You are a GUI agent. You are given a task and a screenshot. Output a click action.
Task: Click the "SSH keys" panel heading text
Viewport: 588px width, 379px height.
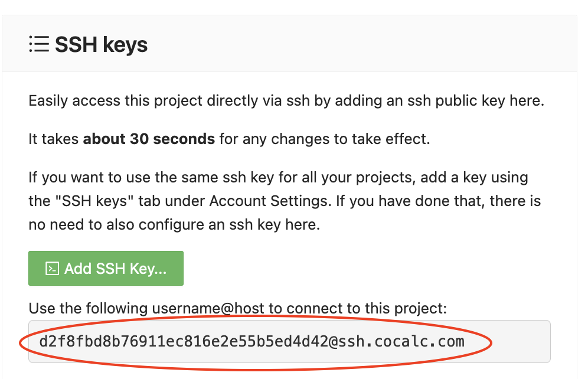tap(101, 45)
